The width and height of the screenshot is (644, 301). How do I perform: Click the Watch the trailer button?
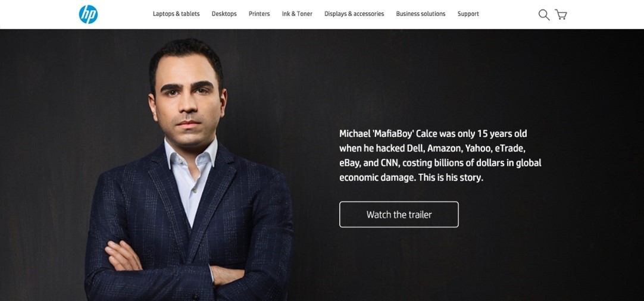399,214
